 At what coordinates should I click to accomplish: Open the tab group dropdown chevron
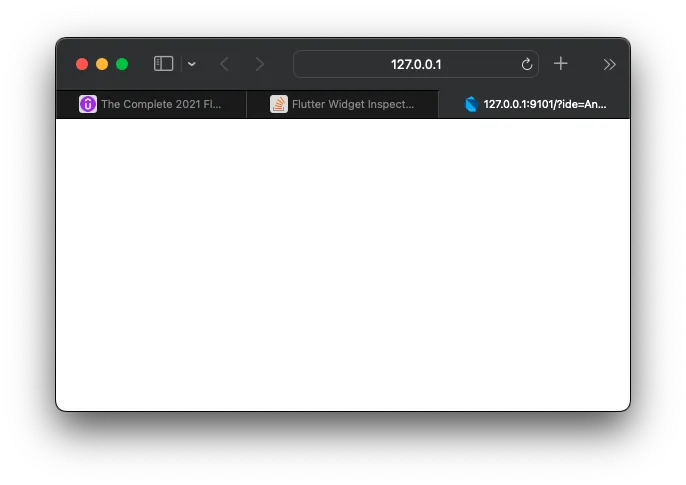(192, 64)
